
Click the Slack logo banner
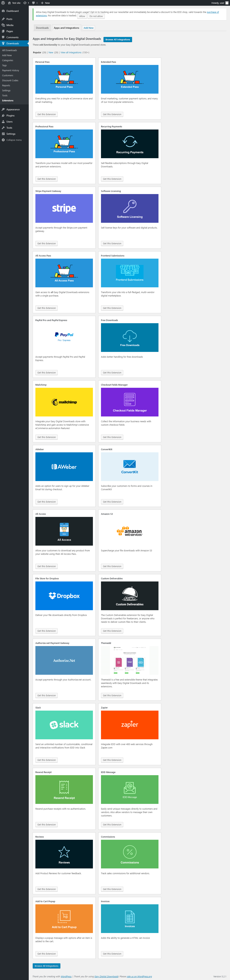(64, 725)
